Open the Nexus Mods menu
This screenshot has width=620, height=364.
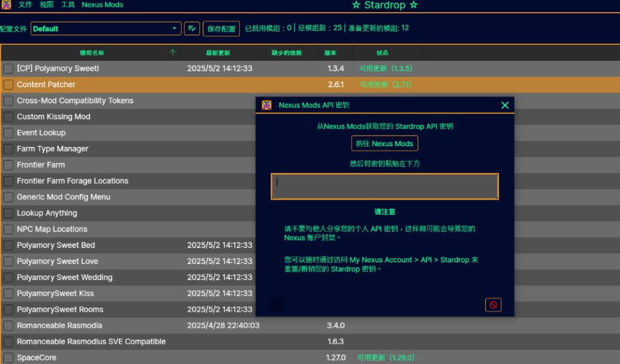coord(102,5)
